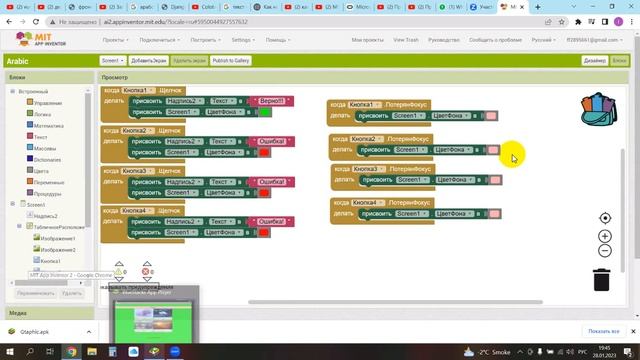Viewport: 640px width, 360px height.
Task: Center workspace with the target icon
Action: 605,218
